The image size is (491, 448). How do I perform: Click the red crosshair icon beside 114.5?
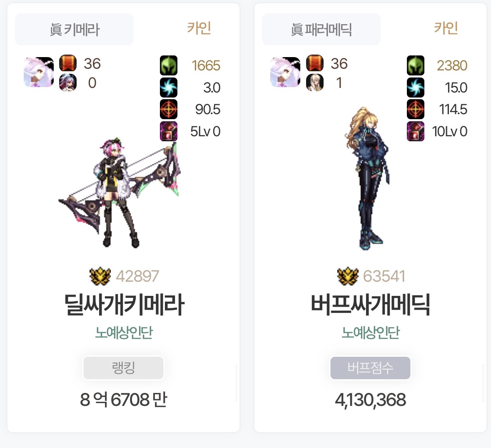(416, 109)
